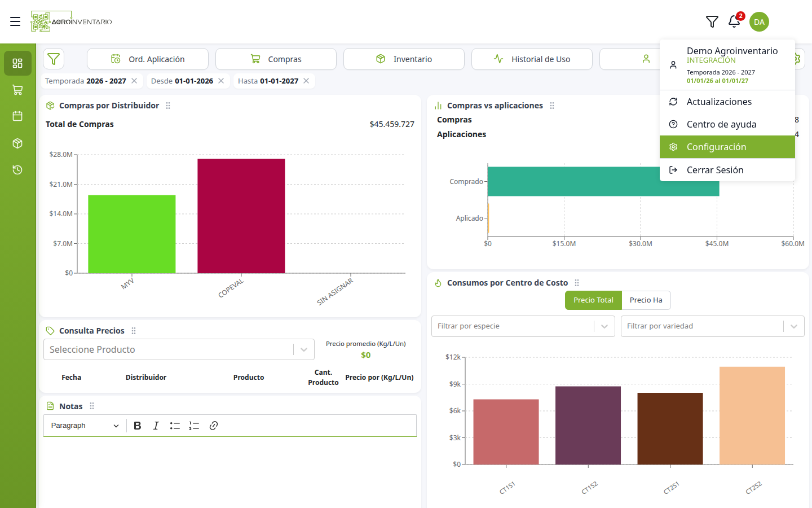
Task: Open the inventory box sidebar icon
Action: point(17,143)
